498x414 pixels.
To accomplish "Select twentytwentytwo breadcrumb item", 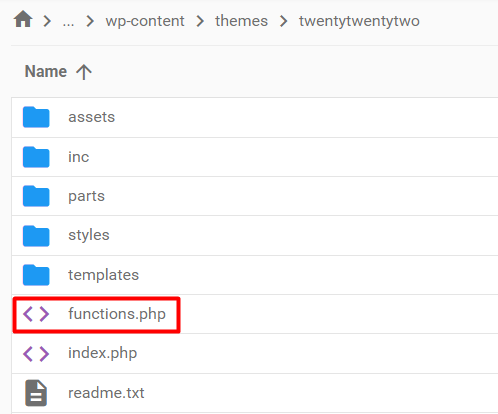I will coord(359,21).
